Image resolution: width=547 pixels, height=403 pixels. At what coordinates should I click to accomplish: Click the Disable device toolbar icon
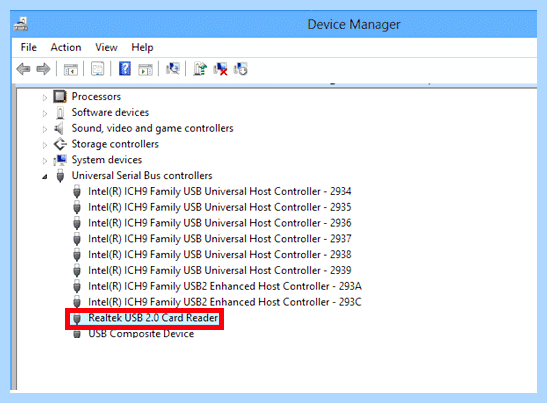[241, 69]
